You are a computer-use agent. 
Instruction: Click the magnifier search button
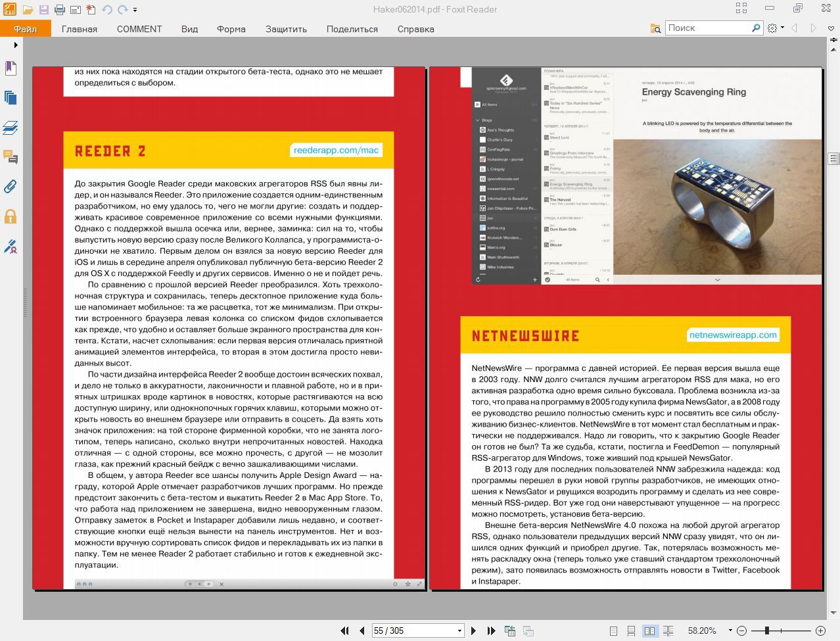point(757,28)
